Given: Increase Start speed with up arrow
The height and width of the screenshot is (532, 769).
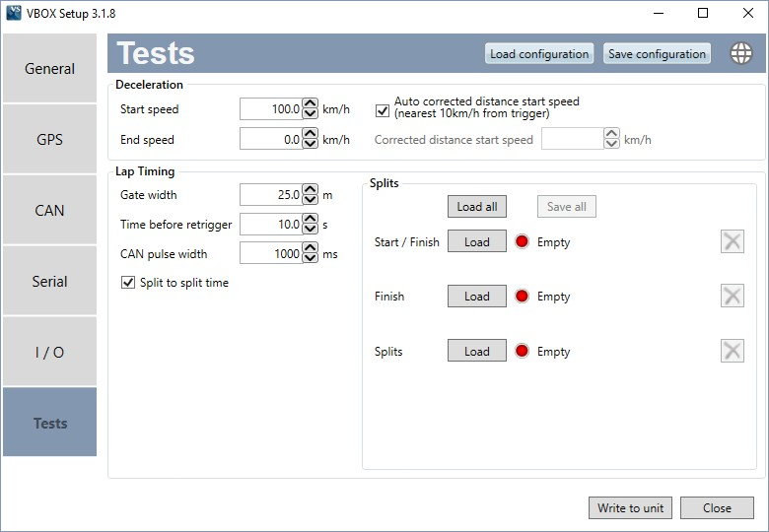Looking at the screenshot, I should click(310, 103).
